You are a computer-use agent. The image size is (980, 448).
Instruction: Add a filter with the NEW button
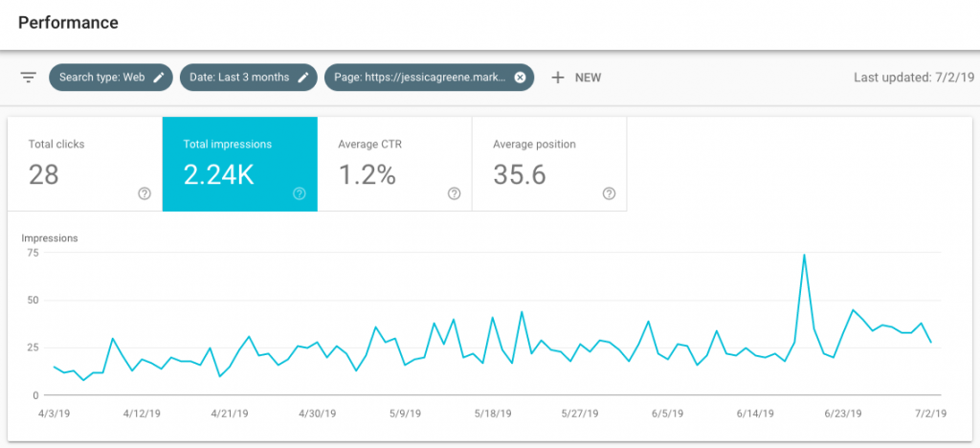(x=576, y=78)
